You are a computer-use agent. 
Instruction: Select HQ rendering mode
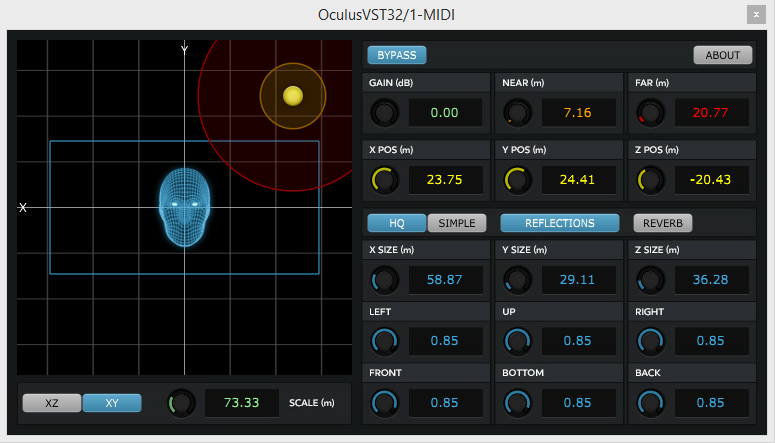397,223
